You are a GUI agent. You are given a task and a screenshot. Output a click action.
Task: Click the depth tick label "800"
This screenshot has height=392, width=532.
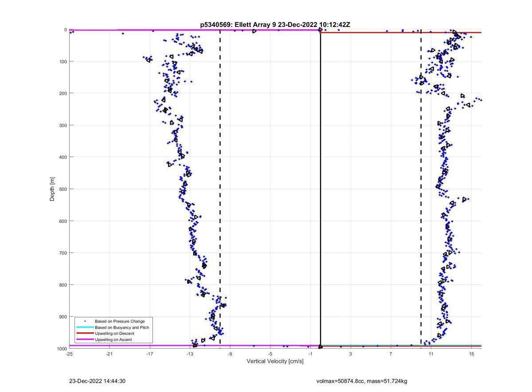pyautogui.click(x=63, y=284)
